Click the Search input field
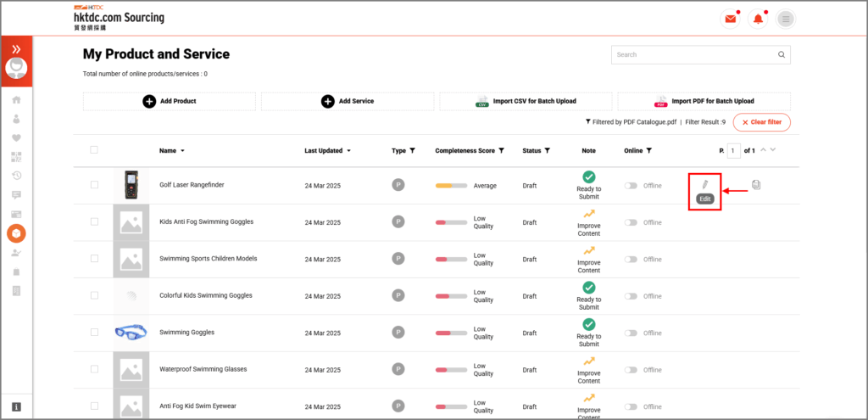This screenshot has height=420, width=868. coord(693,55)
